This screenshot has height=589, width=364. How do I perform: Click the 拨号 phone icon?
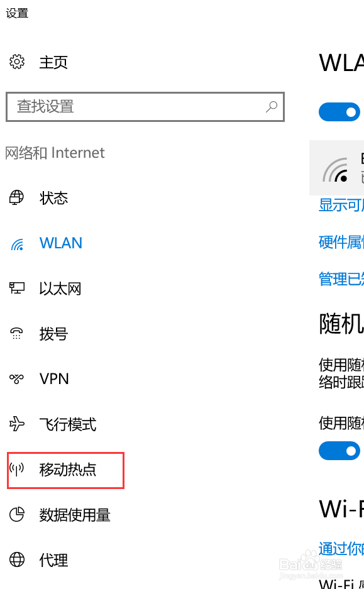[16, 334]
